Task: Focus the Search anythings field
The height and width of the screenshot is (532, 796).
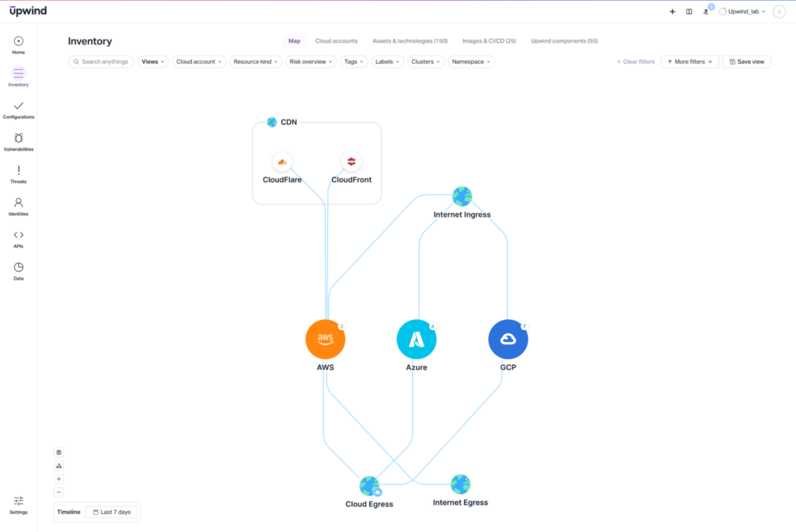Action: pos(101,62)
